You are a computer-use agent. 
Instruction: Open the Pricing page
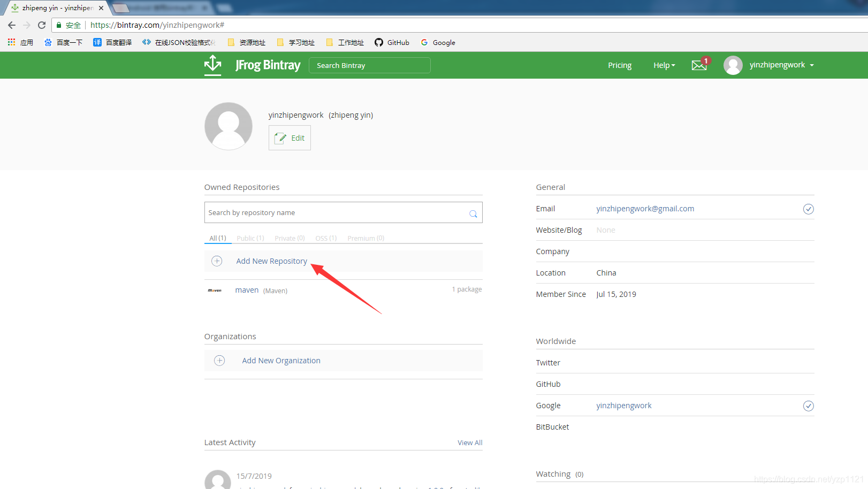[620, 65]
